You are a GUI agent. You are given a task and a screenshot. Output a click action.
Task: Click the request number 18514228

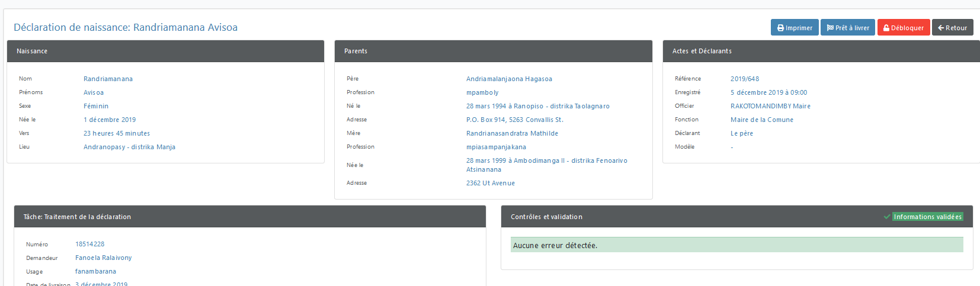pyautogui.click(x=89, y=244)
